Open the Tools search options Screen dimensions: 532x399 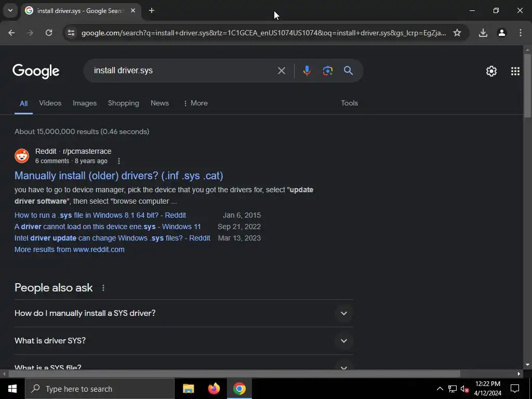tap(349, 103)
